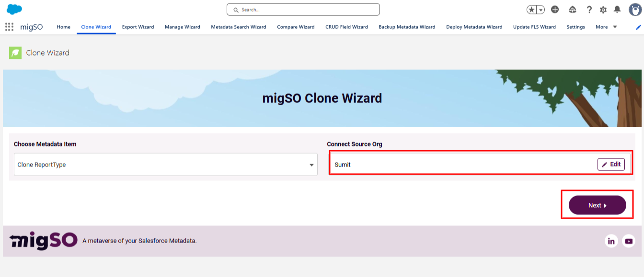
Task: Expand the More navigation dropdown
Action: pos(606,27)
